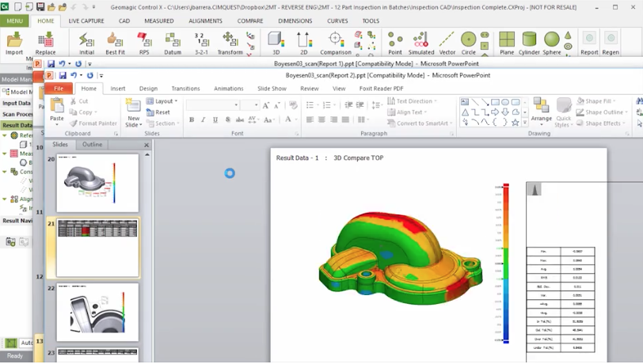
Task: Expand the shapes gallery more arrow
Action: (524, 122)
